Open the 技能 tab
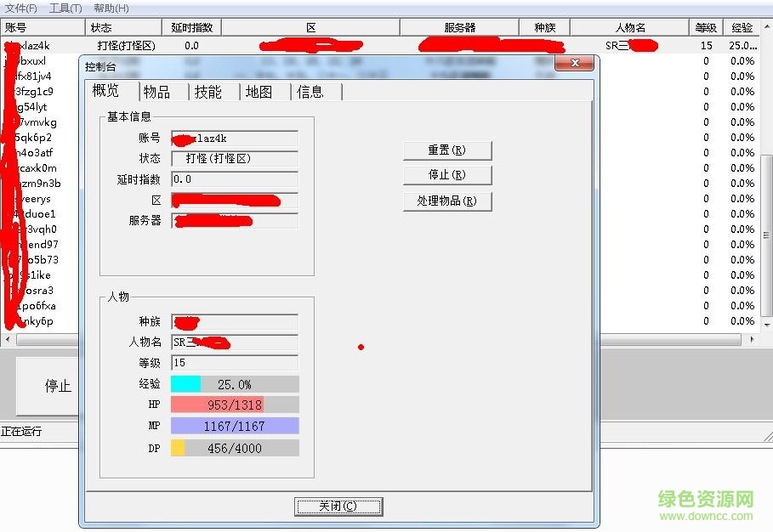 [x=209, y=91]
